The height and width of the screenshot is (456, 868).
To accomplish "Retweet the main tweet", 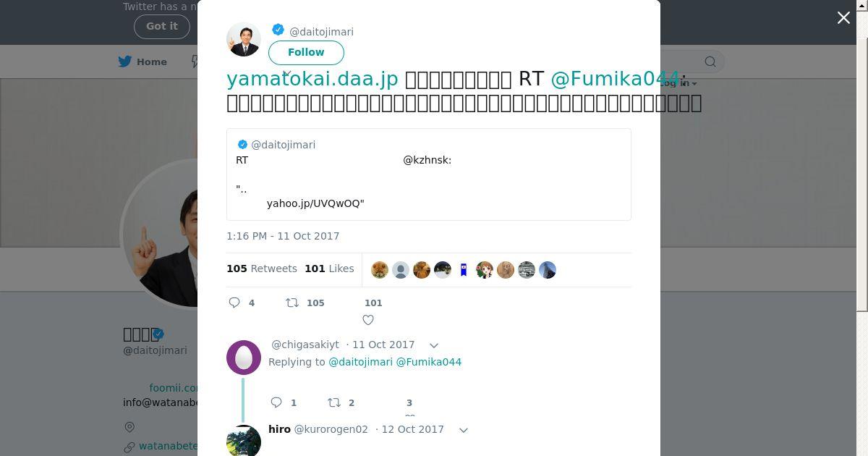I will point(292,303).
